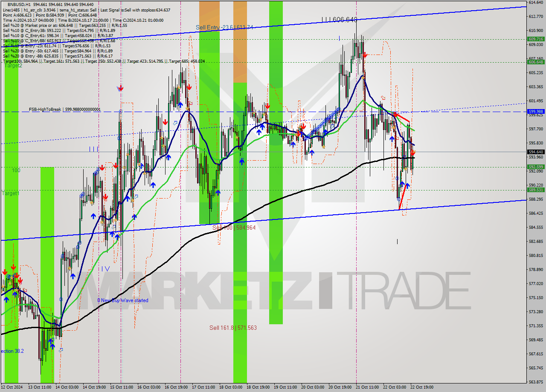Click the current price tag 594.640
Image resolution: width=546 pixels, height=392 pixels.
(x=536, y=152)
